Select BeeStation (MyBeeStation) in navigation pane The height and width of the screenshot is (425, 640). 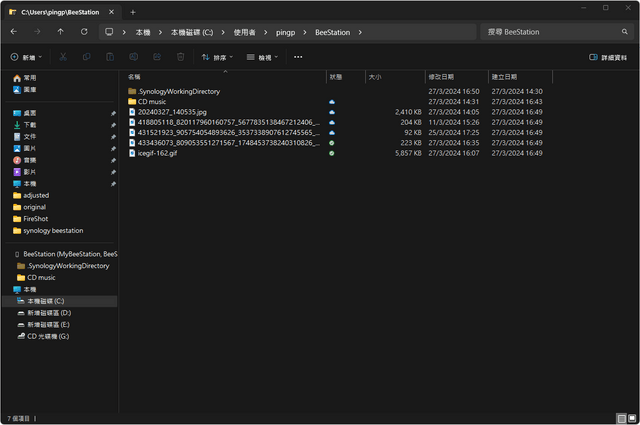tap(65, 254)
